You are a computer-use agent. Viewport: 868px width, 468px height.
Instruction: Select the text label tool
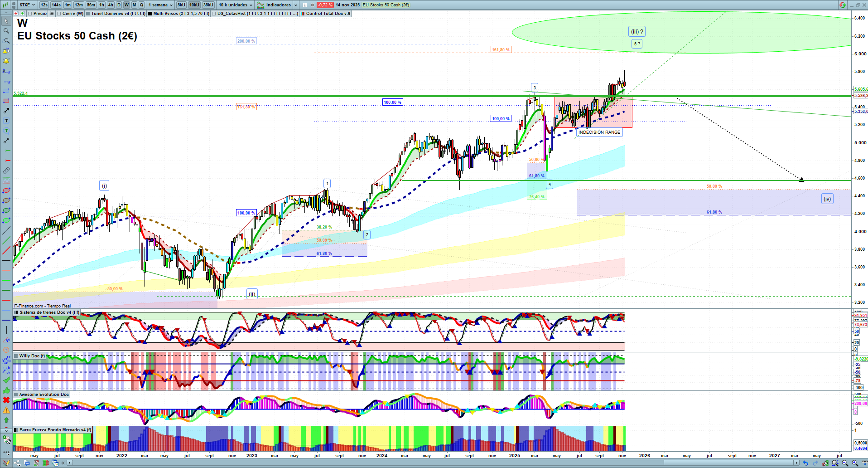tap(6, 121)
